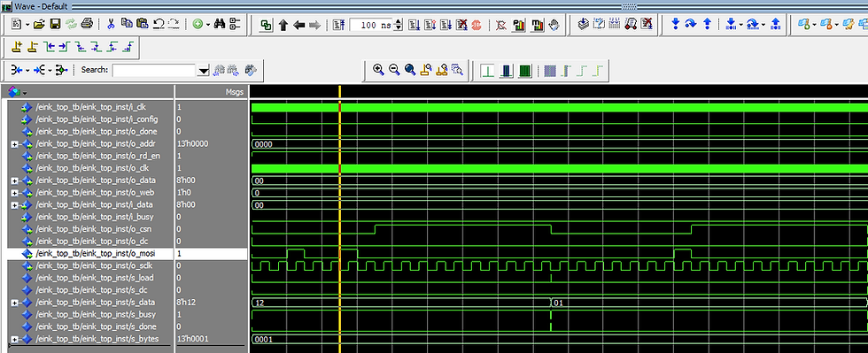
Task: Click the Open folder icon
Action: pyautogui.click(x=38, y=25)
